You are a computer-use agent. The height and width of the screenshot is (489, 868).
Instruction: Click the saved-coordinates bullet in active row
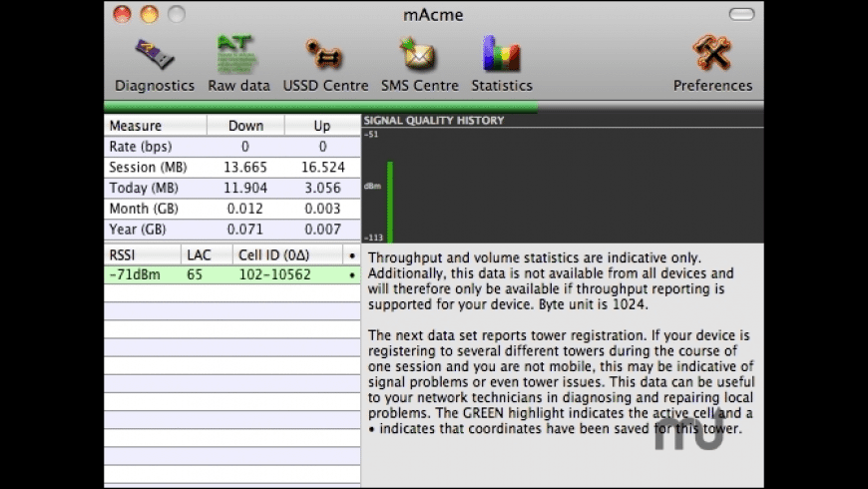pyautogui.click(x=351, y=275)
